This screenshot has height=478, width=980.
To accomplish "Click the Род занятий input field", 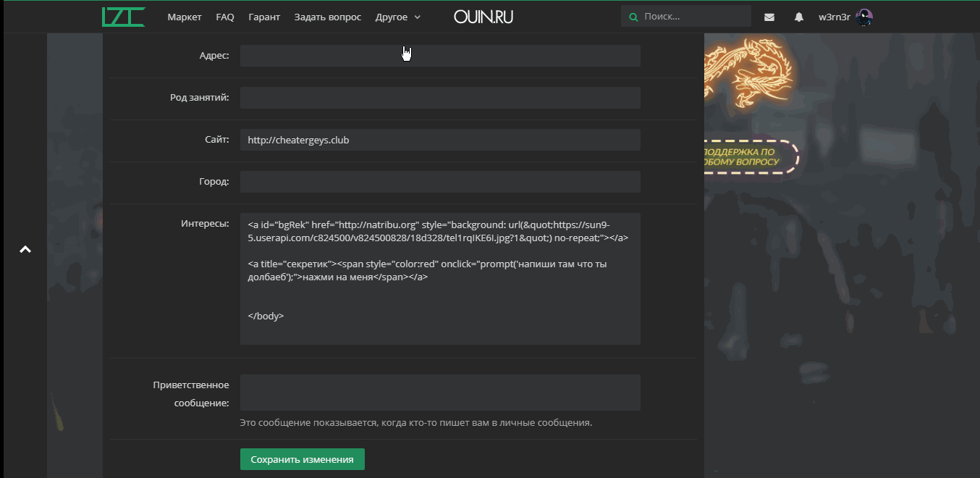I will pos(440,98).
